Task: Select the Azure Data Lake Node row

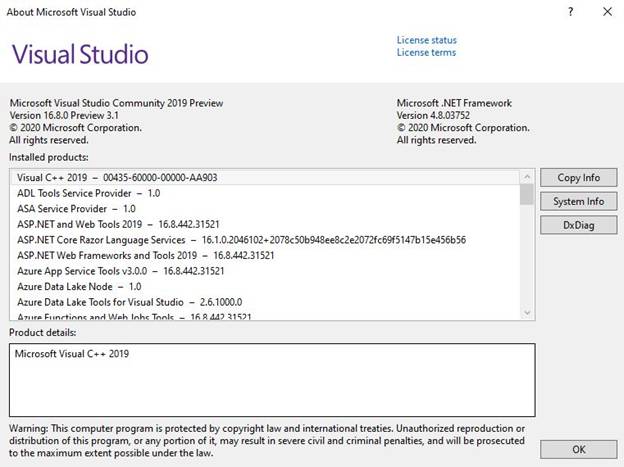Action: (x=265, y=287)
